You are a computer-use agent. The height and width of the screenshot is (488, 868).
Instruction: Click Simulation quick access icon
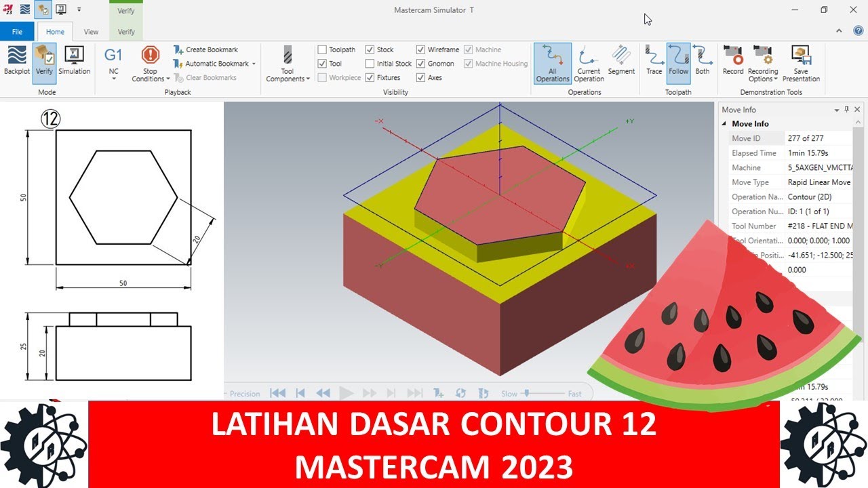point(60,9)
